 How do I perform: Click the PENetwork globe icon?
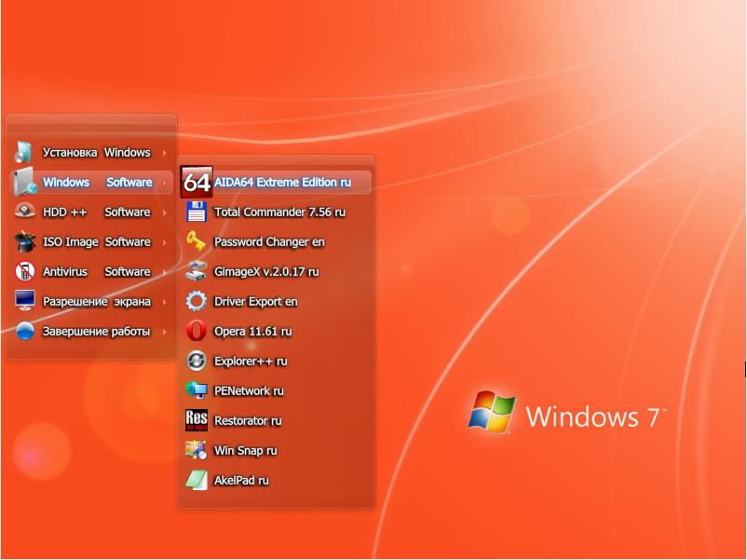(197, 390)
